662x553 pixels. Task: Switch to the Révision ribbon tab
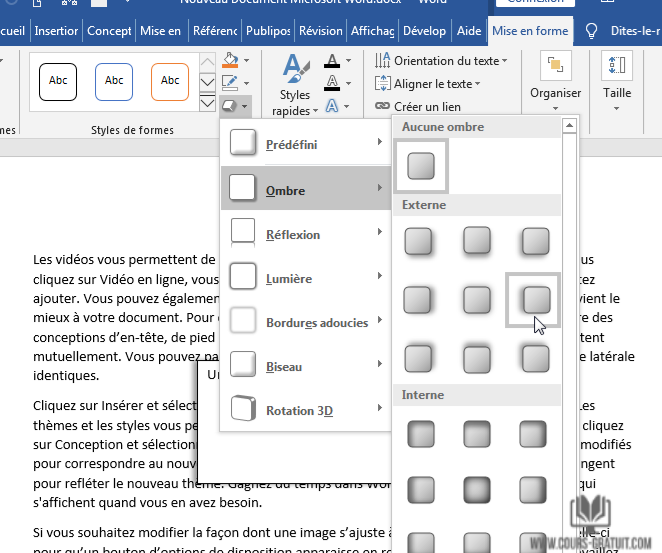click(320, 31)
